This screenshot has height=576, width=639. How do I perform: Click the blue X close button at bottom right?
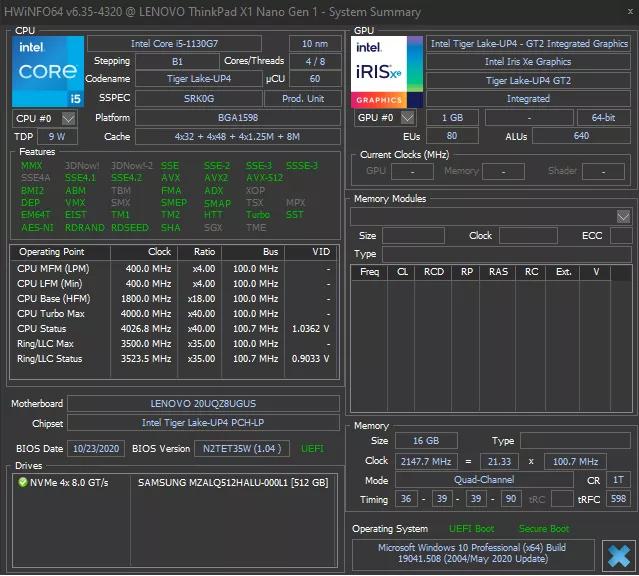point(619,556)
